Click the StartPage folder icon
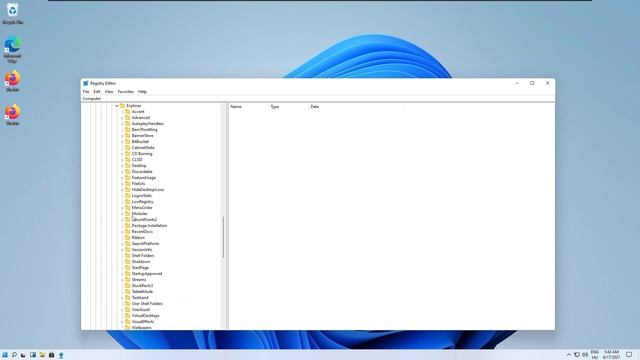This screenshot has height=360, width=640. click(x=128, y=267)
